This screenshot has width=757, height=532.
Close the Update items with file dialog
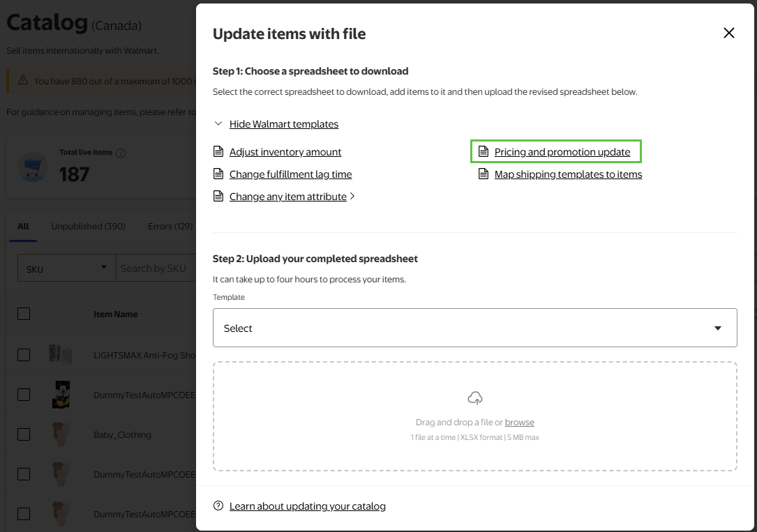[x=729, y=33]
